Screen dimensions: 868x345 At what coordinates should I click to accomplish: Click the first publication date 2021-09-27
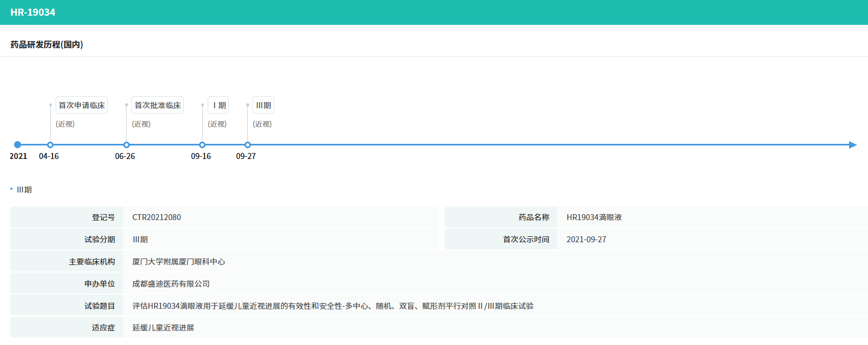(586, 240)
